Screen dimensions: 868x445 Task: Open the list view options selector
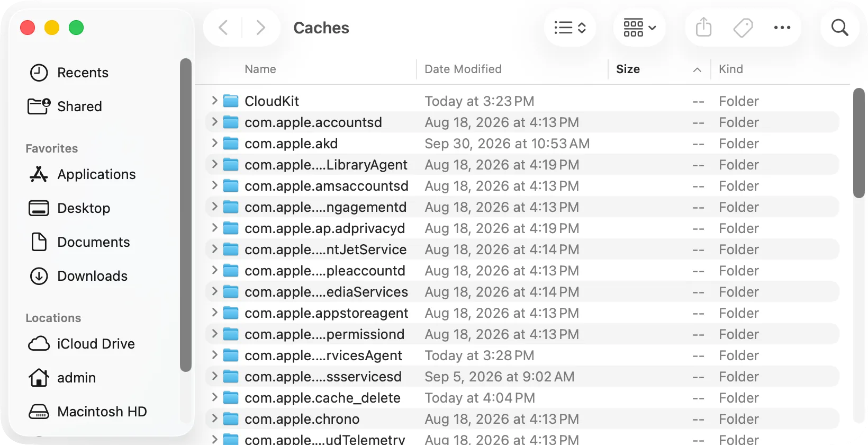coord(570,28)
